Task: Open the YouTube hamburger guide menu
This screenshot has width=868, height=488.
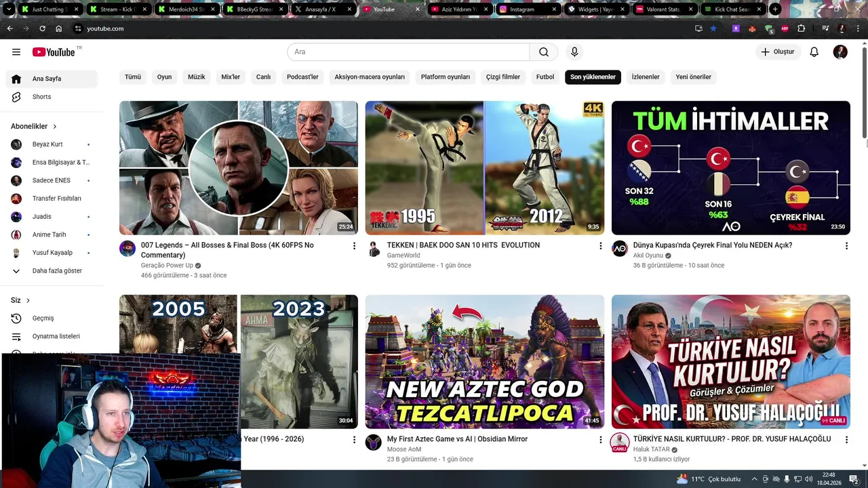Action: point(16,52)
